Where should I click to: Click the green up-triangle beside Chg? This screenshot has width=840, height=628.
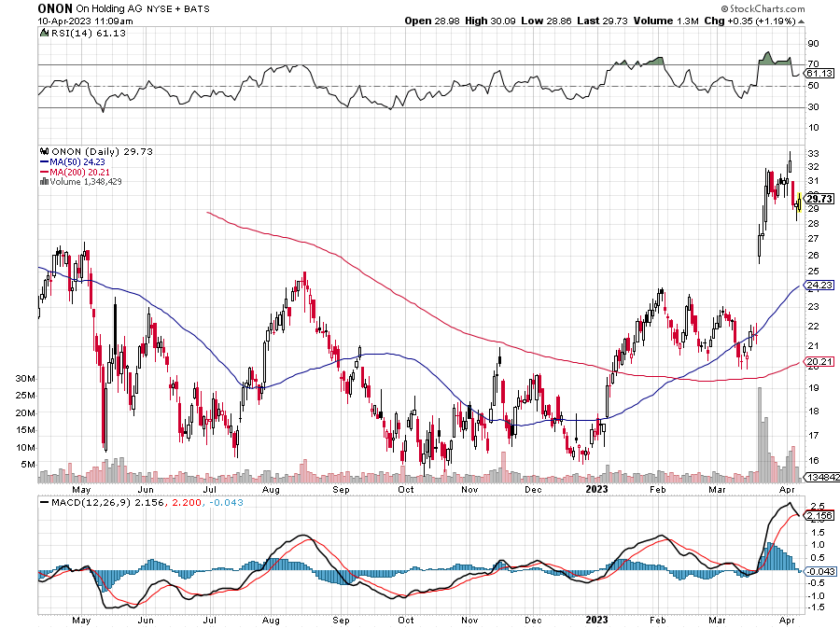coord(801,21)
